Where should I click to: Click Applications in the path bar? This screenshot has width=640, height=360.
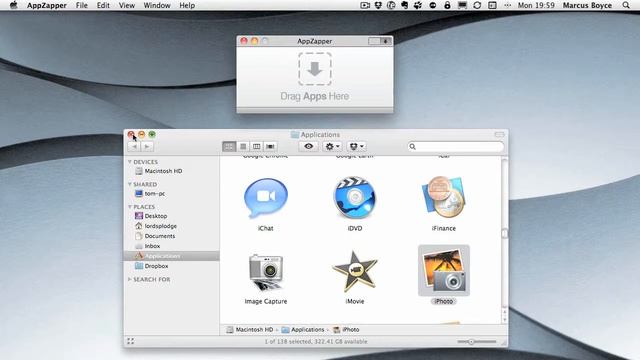click(303, 329)
